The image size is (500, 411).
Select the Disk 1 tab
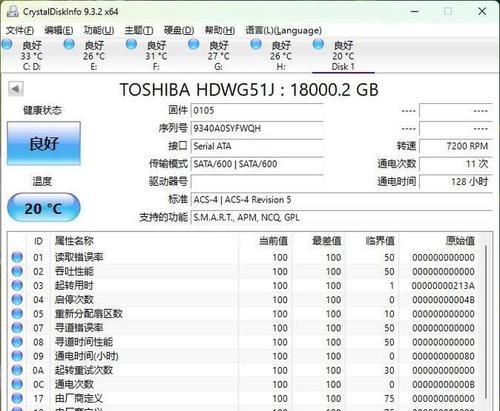[343, 56]
